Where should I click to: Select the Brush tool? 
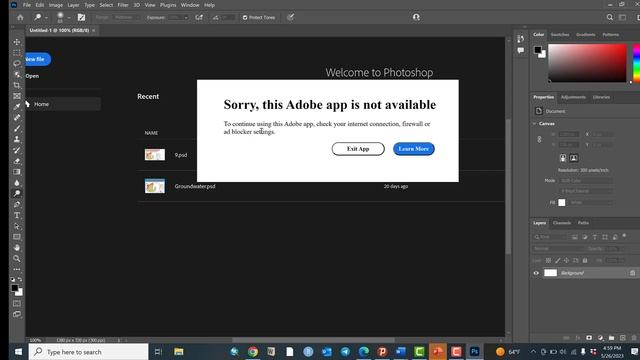[x=17, y=128]
